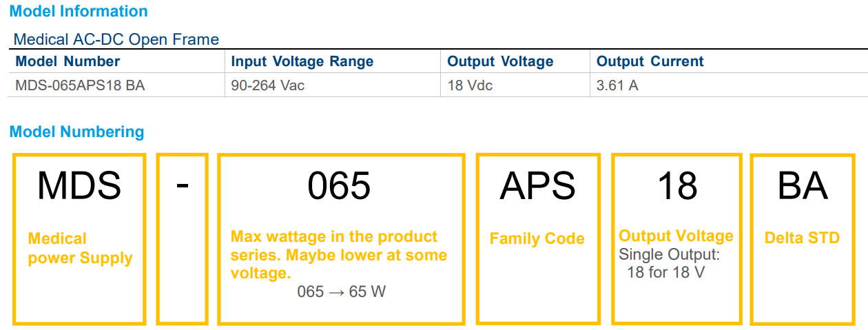Click the large MDS code text
The width and height of the screenshot is (868, 330).
click(79, 185)
